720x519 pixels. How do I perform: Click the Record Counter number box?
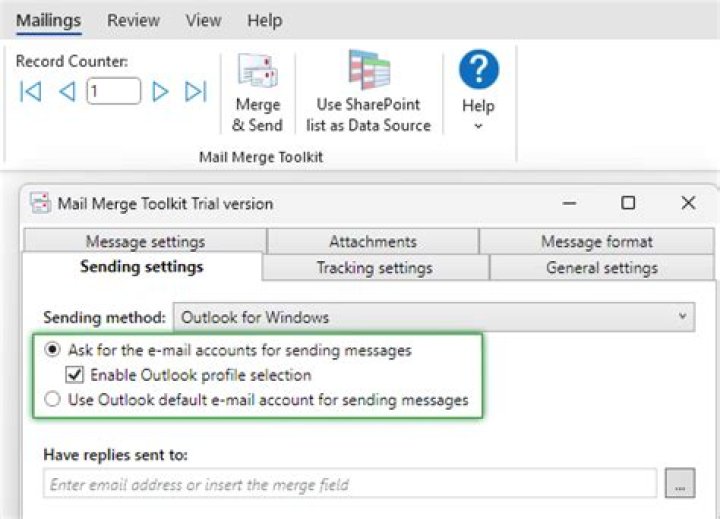[x=113, y=92]
